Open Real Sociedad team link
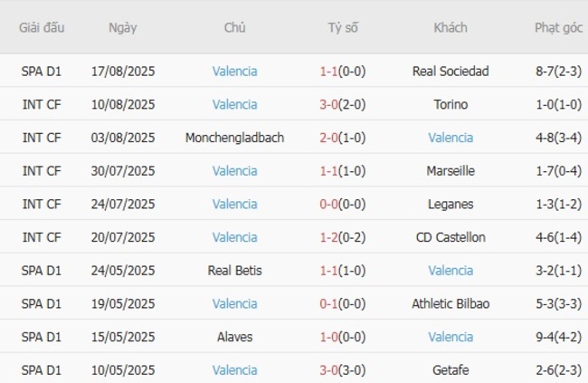 [450, 71]
